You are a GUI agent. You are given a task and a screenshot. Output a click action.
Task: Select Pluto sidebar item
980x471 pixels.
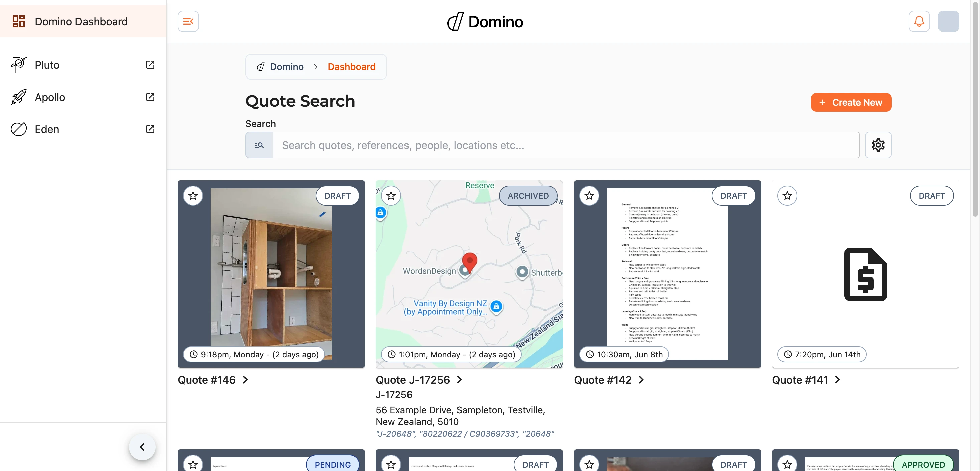tap(83, 65)
